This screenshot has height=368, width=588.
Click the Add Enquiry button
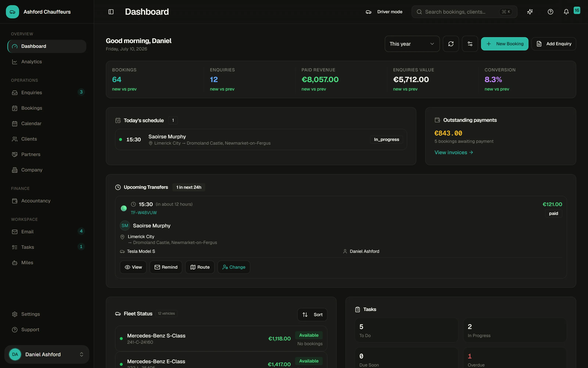coord(554,44)
